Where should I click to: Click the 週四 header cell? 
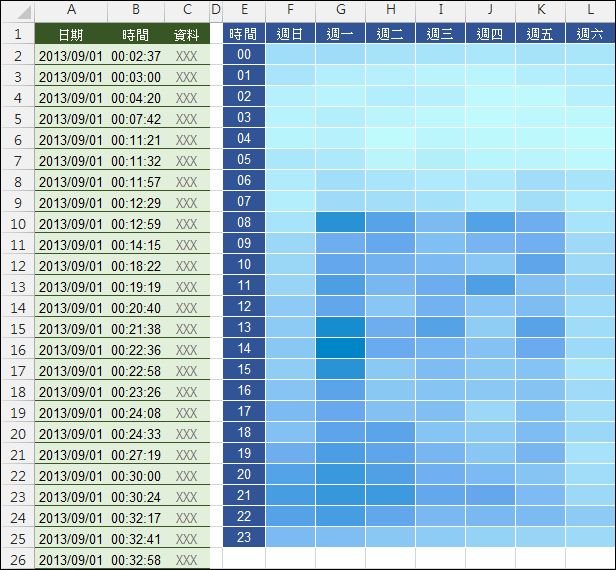[491, 33]
